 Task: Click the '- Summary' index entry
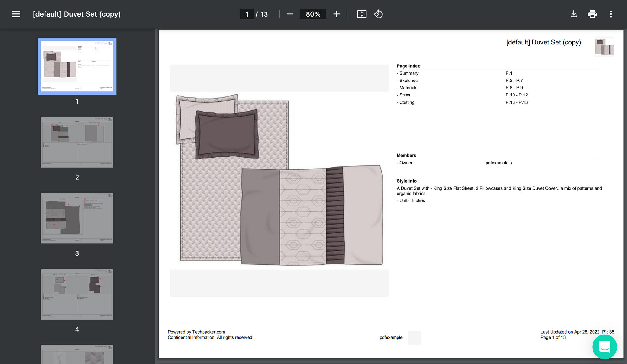[408, 73]
